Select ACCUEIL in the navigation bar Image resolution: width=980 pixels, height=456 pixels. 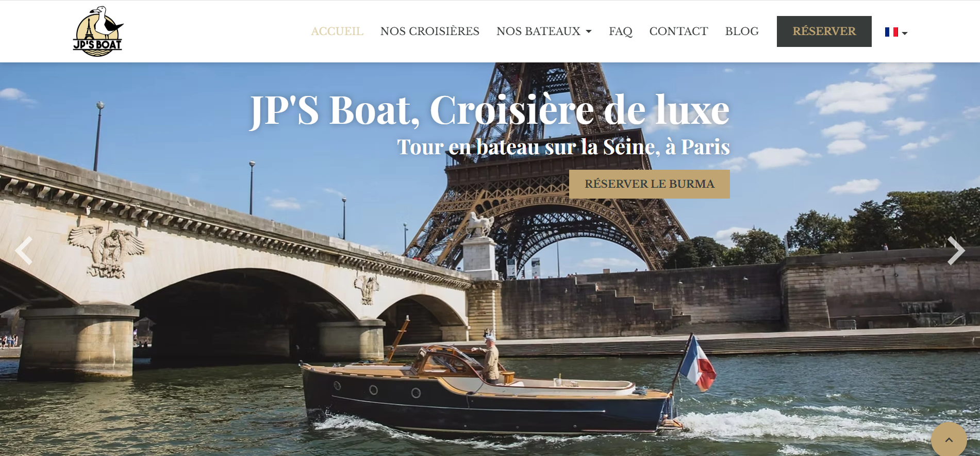pos(337,31)
